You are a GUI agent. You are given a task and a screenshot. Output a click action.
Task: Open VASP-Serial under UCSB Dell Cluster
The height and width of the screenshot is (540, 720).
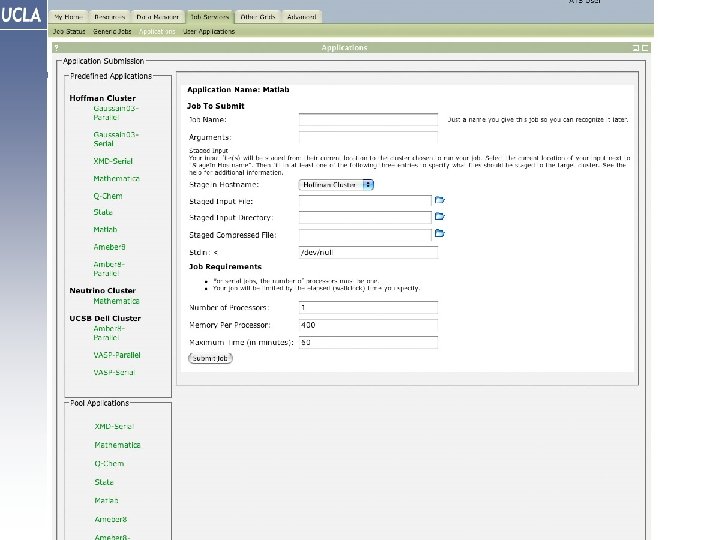tap(114, 372)
